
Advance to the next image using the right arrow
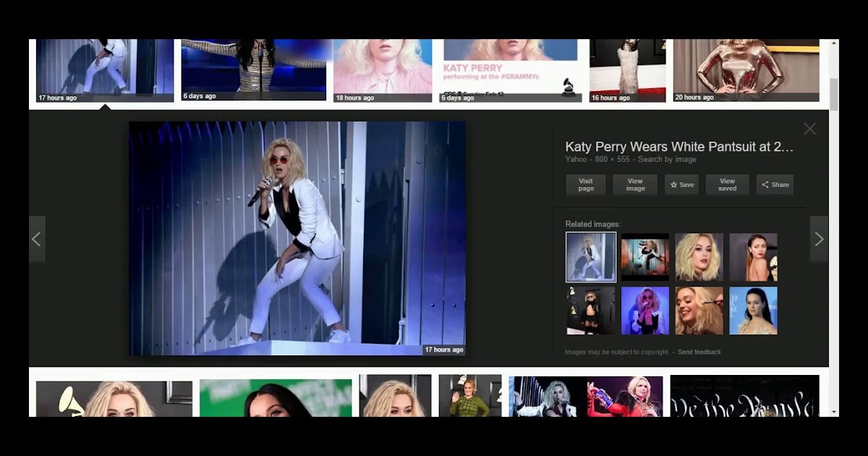tap(819, 239)
